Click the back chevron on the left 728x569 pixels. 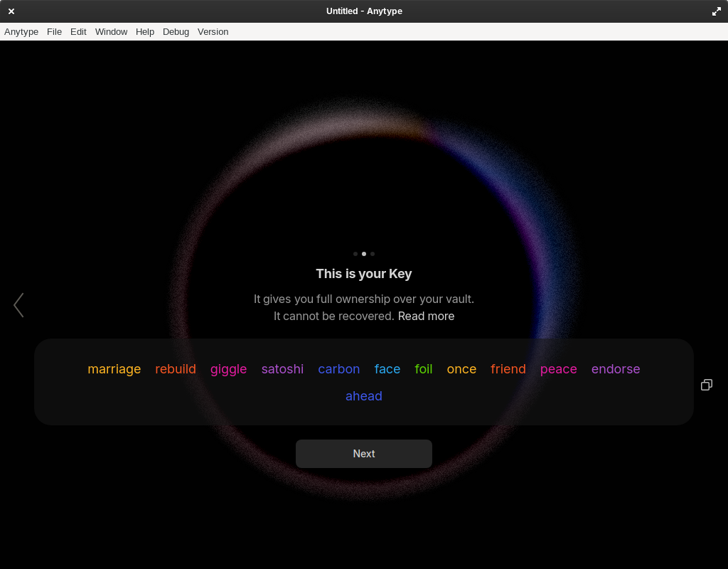18,304
